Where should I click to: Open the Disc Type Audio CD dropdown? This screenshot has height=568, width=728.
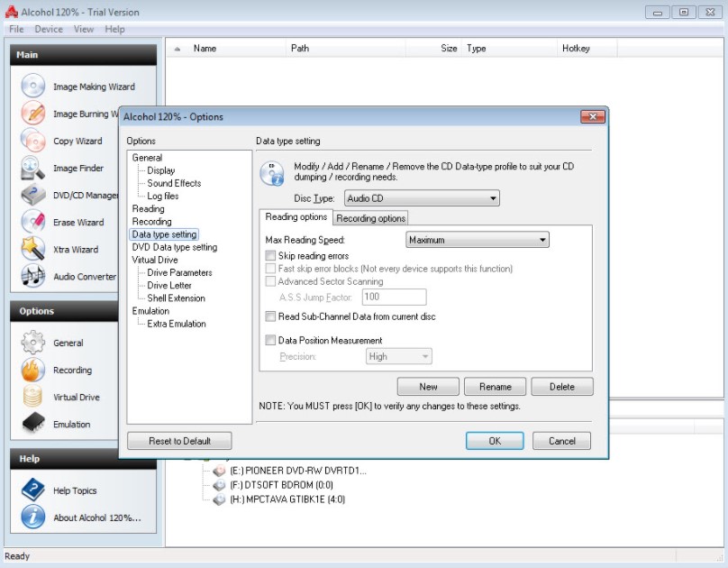(422, 198)
